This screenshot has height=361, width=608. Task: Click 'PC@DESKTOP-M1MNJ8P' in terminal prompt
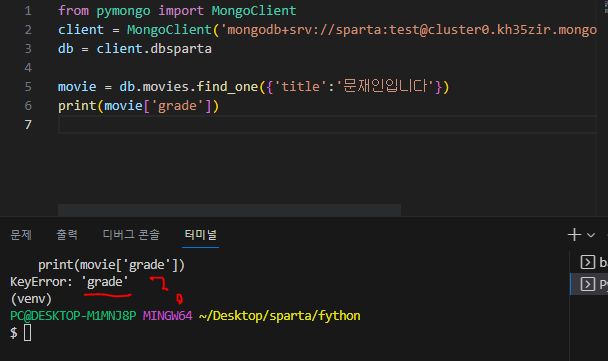[x=73, y=316]
